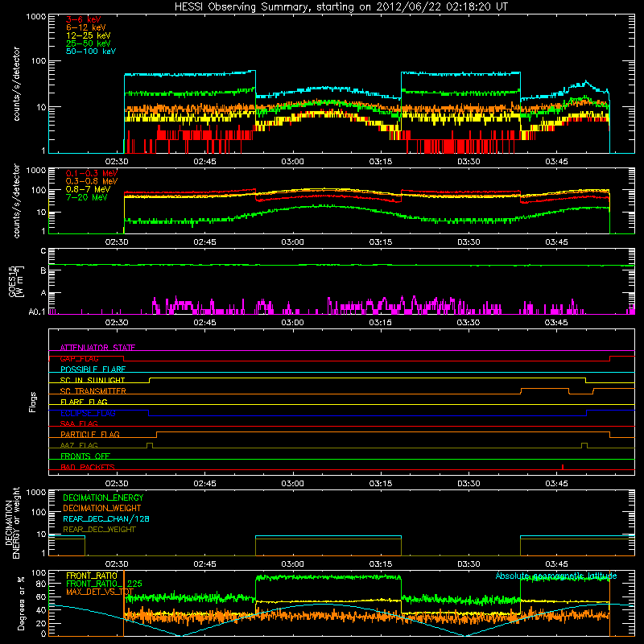Select the red 3-6 keV legend label
Image resolution: width=644 pixels, height=644 pixels.
[84, 19]
